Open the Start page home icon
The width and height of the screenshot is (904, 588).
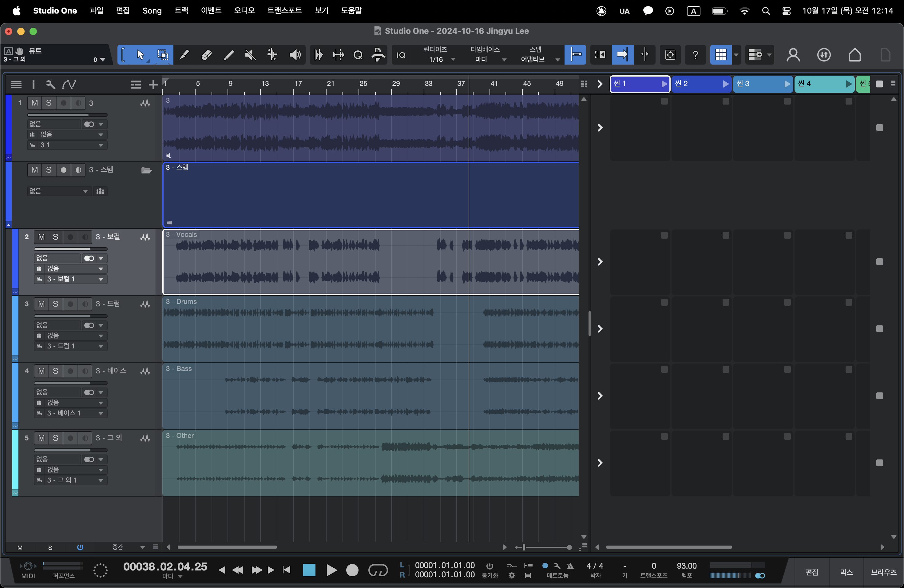(854, 55)
